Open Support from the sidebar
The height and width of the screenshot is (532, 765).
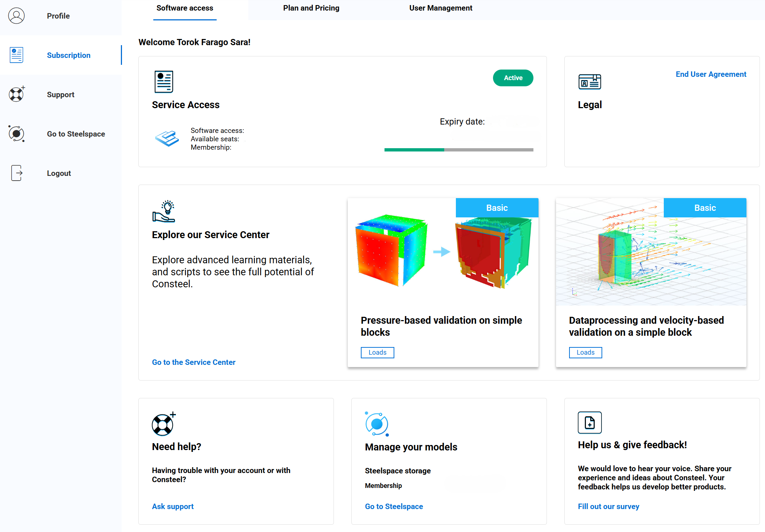pyautogui.click(x=60, y=94)
